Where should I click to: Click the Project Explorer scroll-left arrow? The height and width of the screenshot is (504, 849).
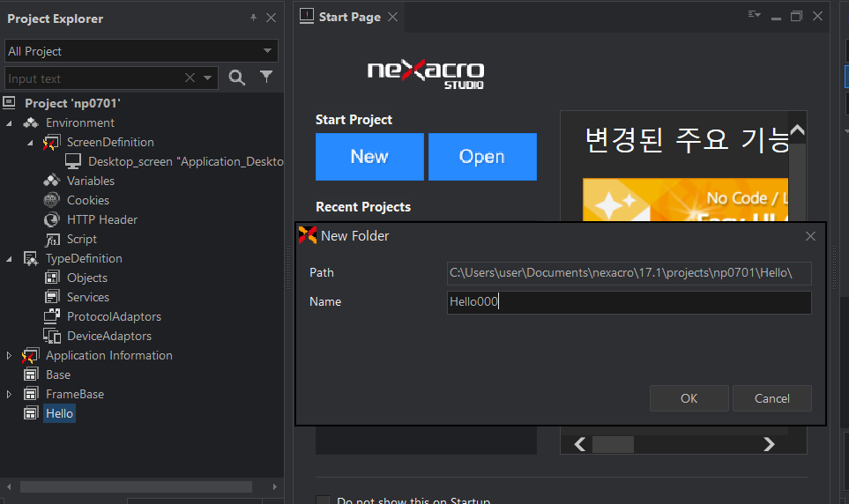tap(9, 486)
